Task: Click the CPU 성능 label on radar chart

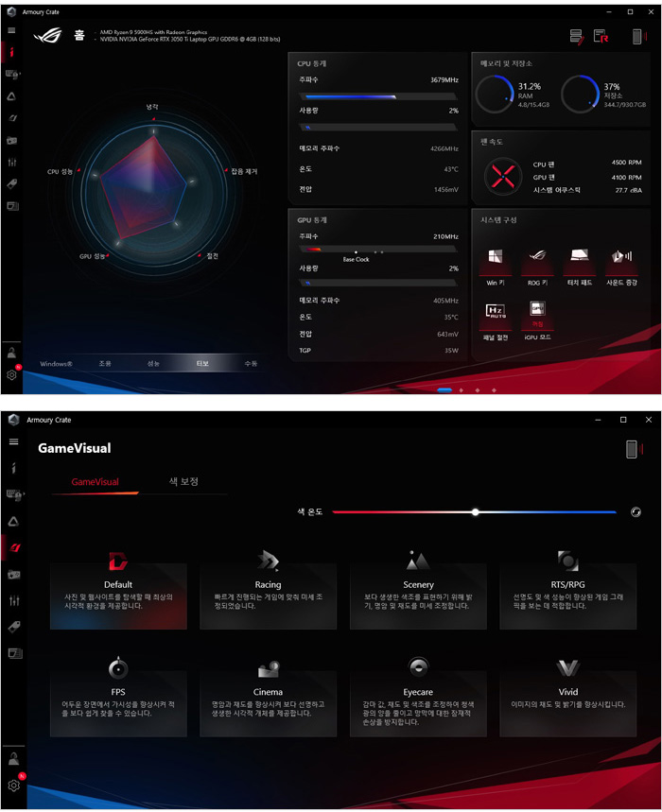Action: (61, 171)
